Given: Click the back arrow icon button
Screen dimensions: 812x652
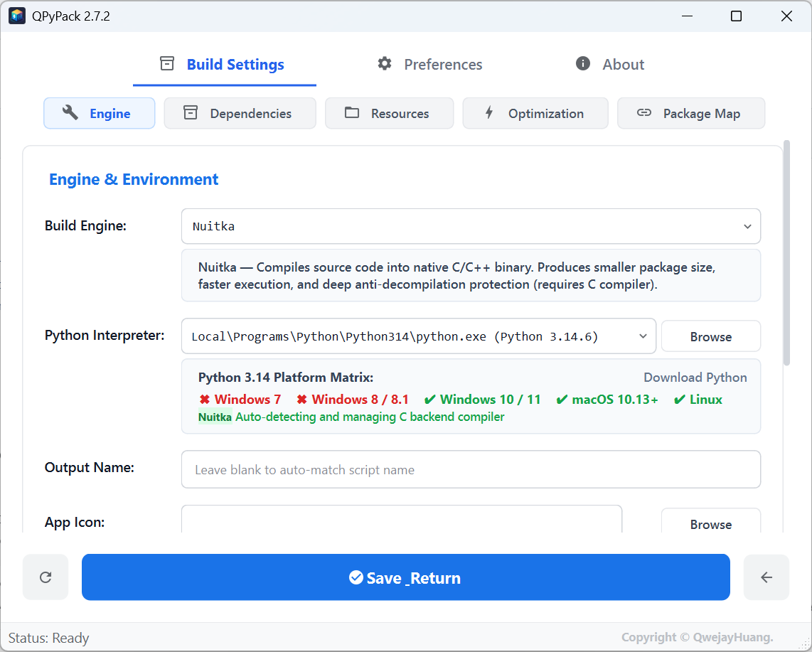Looking at the screenshot, I should pyautogui.click(x=766, y=577).
